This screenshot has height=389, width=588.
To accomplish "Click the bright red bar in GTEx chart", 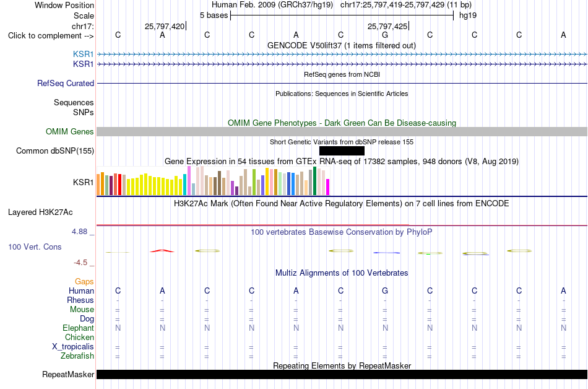I will point(119,185).
